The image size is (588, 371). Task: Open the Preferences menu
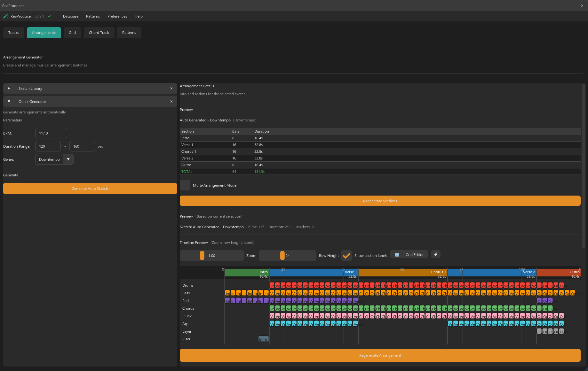point(117,16)
